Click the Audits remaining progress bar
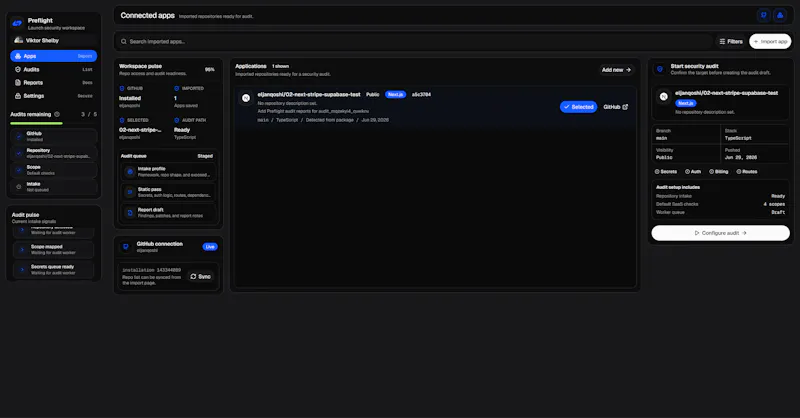 point(54,123)
